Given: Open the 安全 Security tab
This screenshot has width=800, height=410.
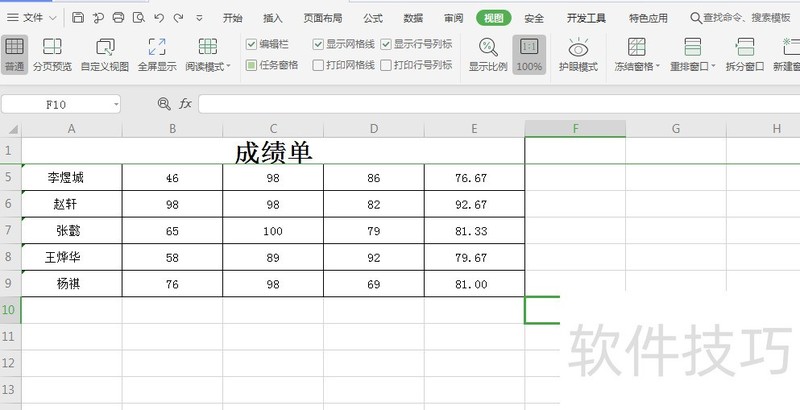Looking at the screenshot, I should point(534,18).
